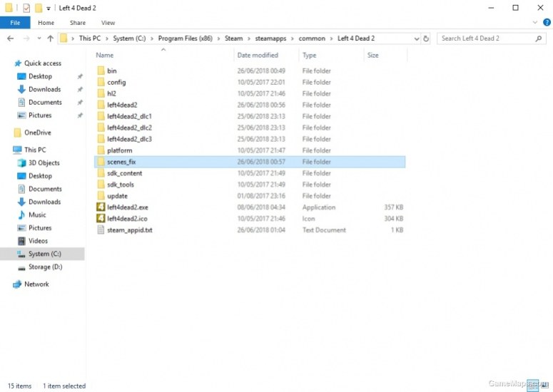Viewport: 553px width, 392px height.
Task: Select the left4dead2_dlc1 folder
Action: 250,116
